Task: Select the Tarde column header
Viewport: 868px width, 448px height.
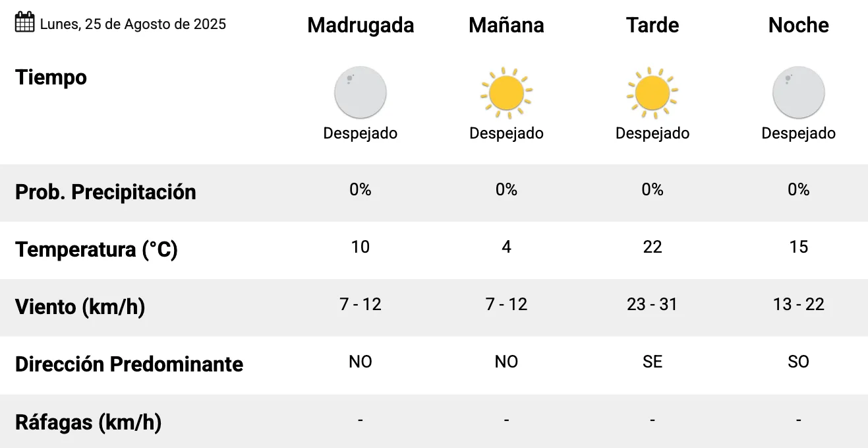Action: pos(652,25)
